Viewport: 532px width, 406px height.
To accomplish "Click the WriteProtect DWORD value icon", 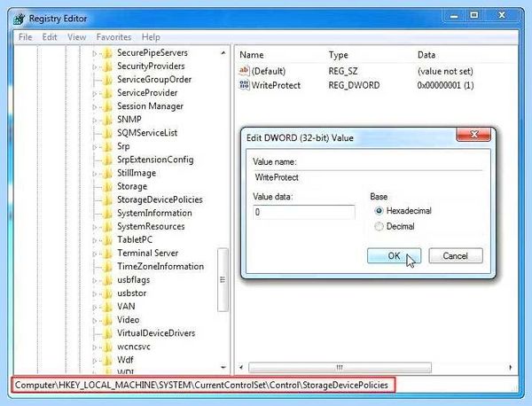I will click(x=244, y=85).
